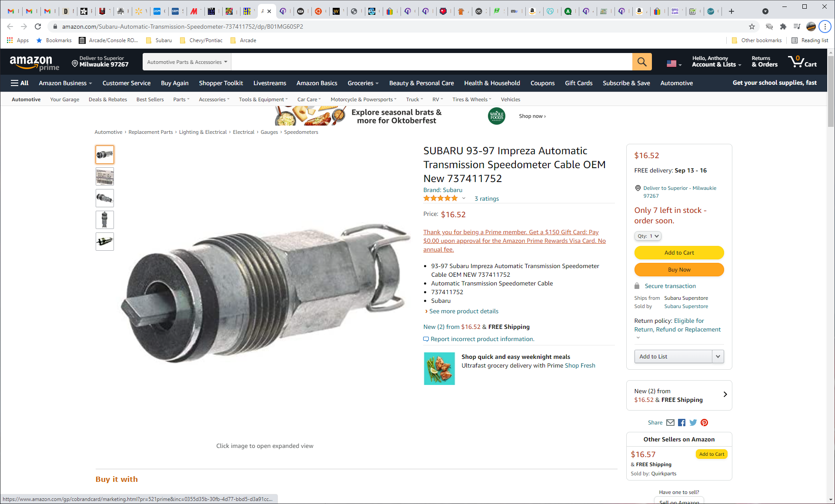Reload the page in the browser

(38, 27)
